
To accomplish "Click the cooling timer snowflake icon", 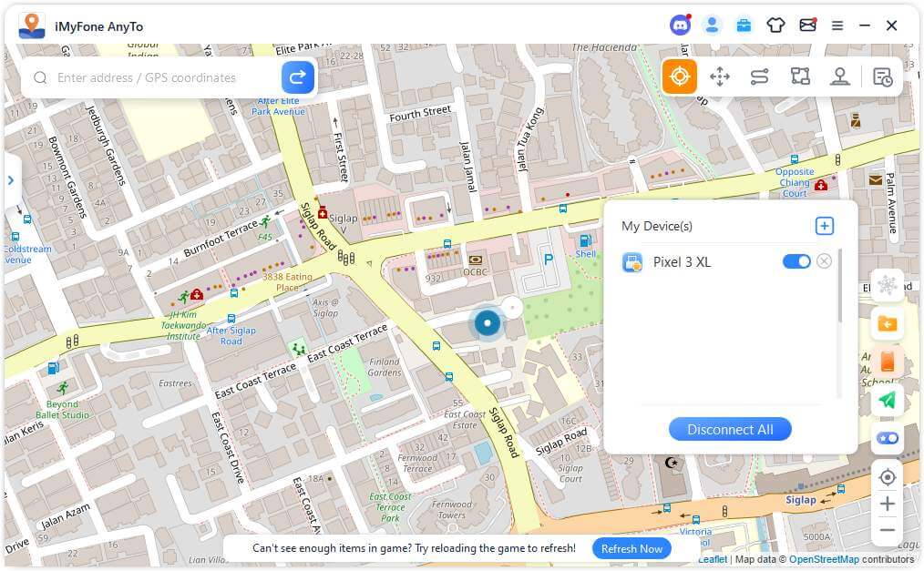I will [887, 286].
